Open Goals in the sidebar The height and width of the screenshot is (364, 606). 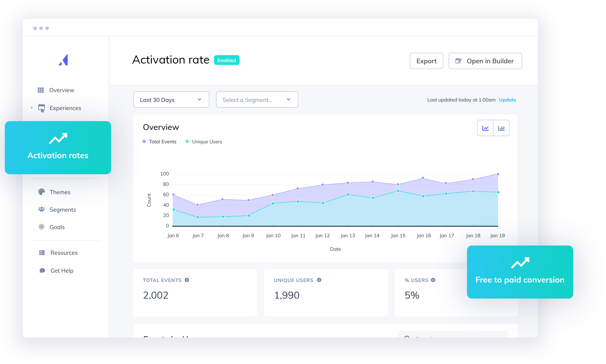57,227
